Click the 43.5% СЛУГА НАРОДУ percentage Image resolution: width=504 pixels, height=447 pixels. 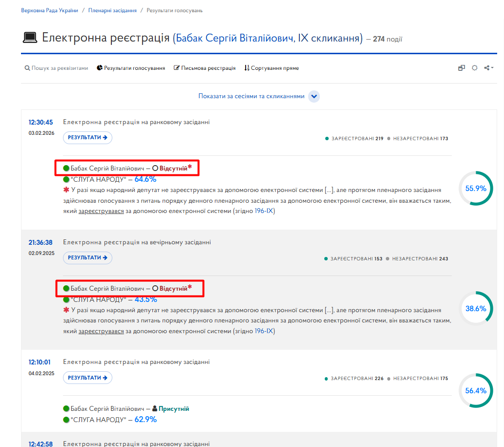pos(146,300)
